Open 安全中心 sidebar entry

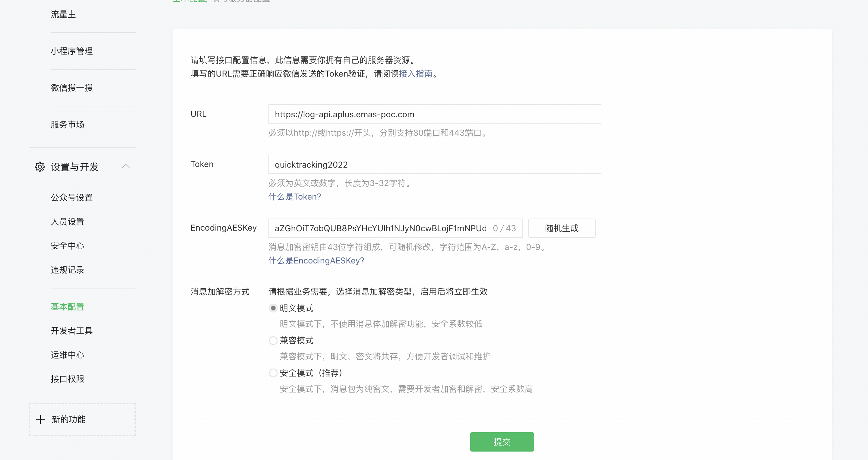[67, 246]
